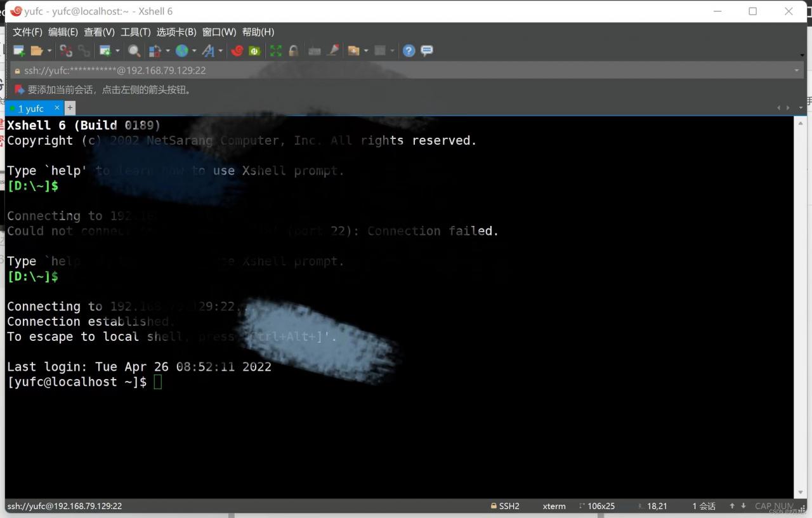Click the New Session toolbar icon
Viewport: 812px width, 518px height.
click(19, 51)
